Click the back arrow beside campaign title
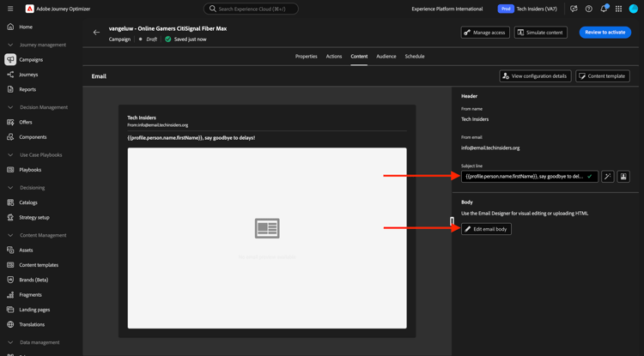Image resolution: width=644 pixels, height=356 pixels. (96, 33)
